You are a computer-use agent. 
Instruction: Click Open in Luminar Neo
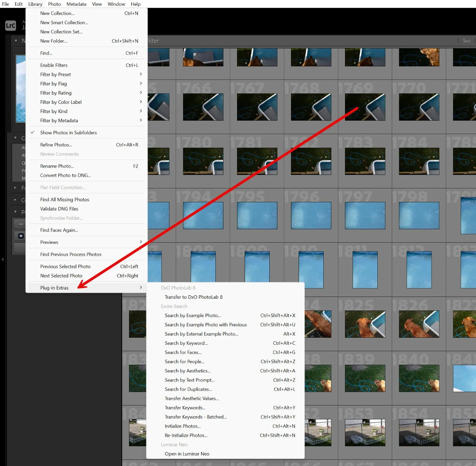tap(187, 454)
